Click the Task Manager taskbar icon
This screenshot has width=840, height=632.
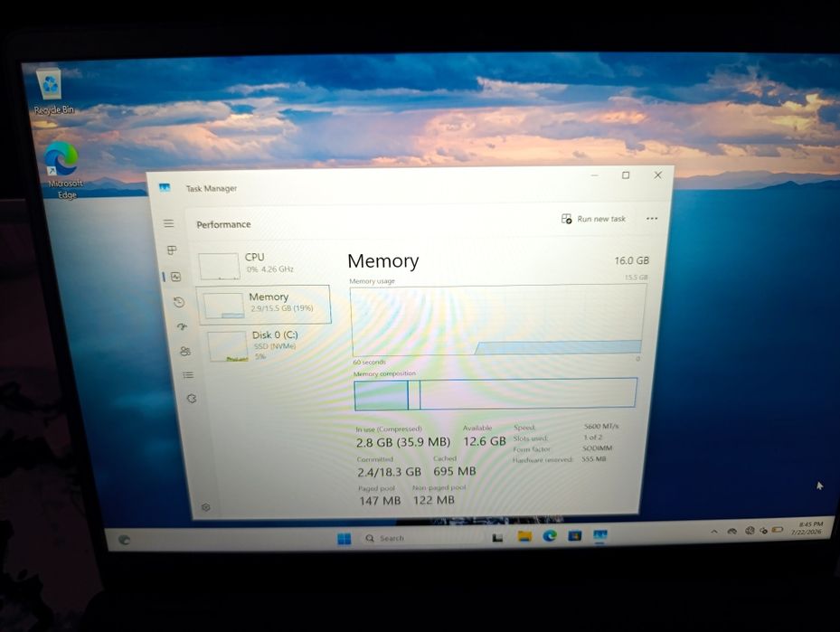tap(600, 535)
